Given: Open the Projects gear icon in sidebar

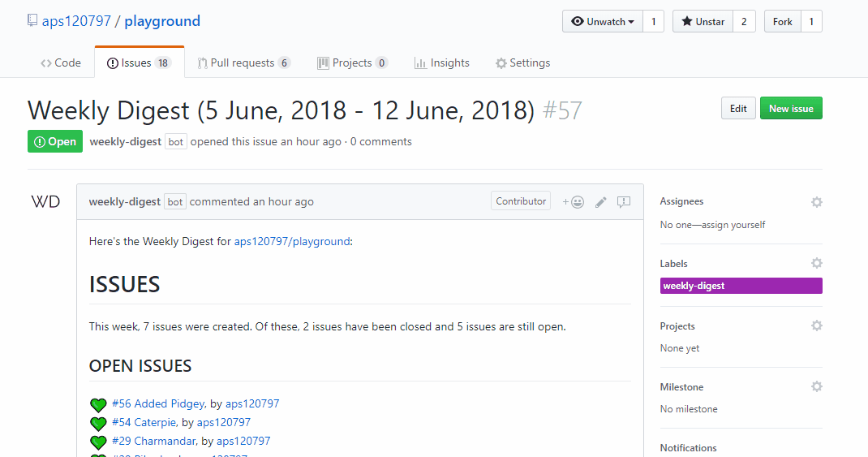Looking at the screenshot, I should coord(816,326).
